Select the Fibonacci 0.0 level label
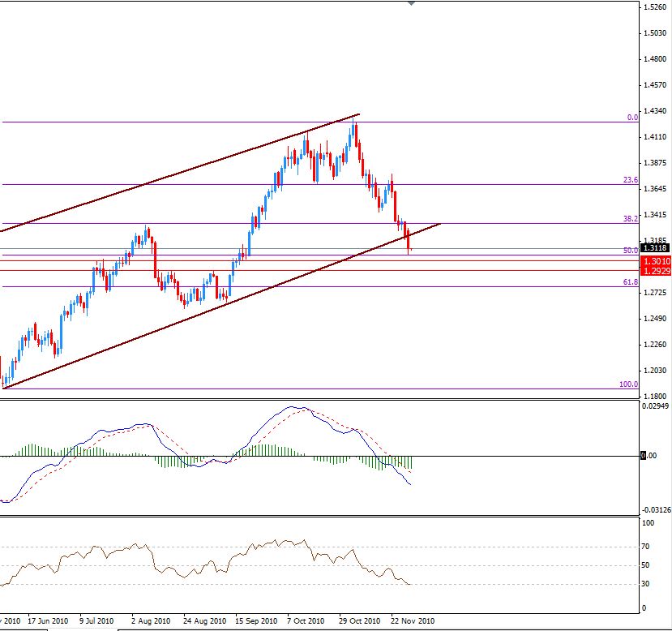Screen dimensions: 672x631 click(632, 118)
